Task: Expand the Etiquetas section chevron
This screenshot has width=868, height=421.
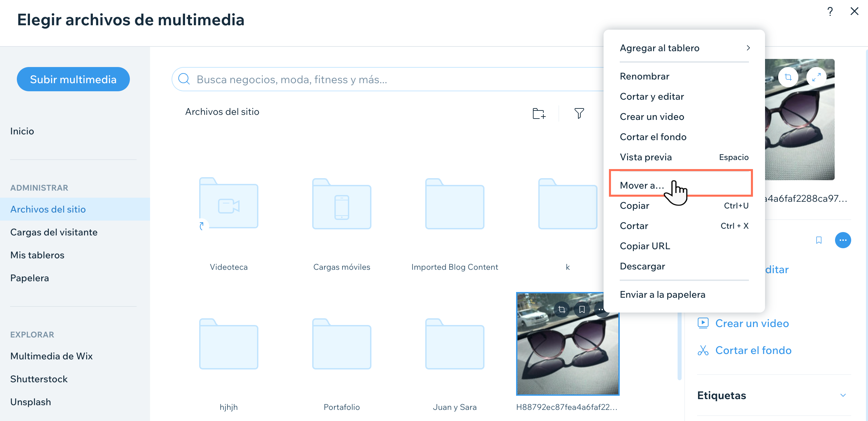Action: point(843,395)
